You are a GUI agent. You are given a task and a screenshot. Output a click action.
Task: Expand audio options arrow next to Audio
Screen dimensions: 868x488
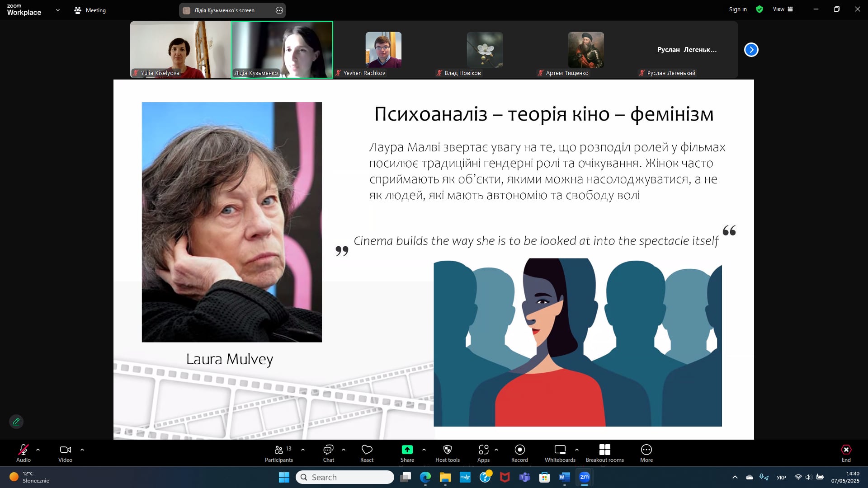(38, 450)
